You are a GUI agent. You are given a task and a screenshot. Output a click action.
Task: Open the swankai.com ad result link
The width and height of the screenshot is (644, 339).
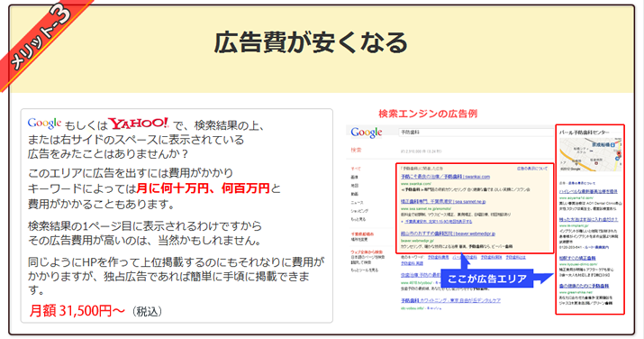pyautogui.click(x=445, y=177)
